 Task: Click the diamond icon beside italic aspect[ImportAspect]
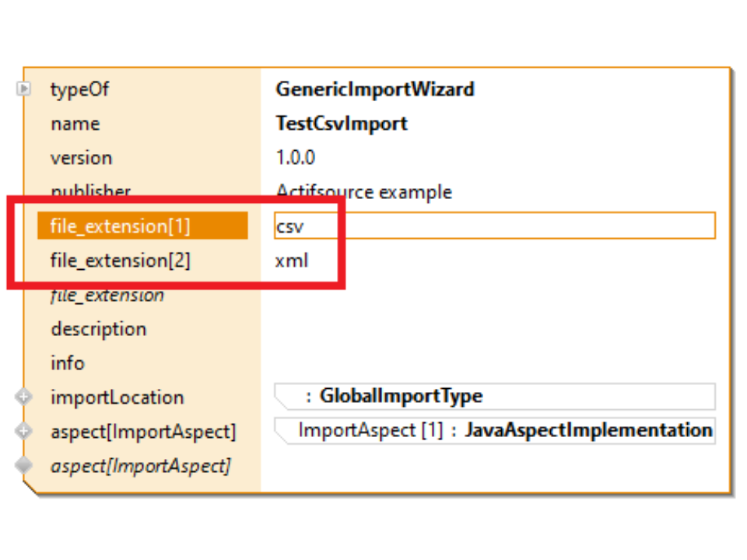pyautogui.click(x=24, y=465)
